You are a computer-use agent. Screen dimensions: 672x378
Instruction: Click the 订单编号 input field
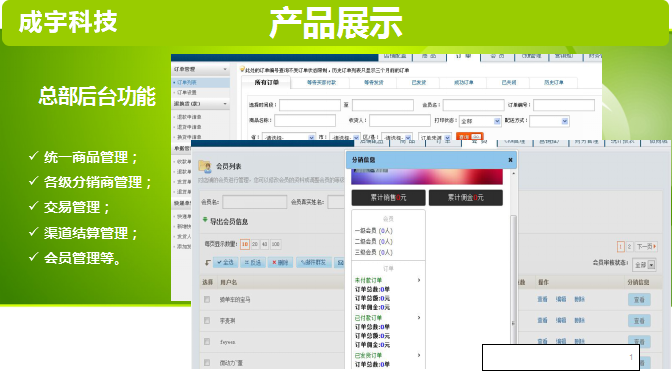tap(564, 105)
